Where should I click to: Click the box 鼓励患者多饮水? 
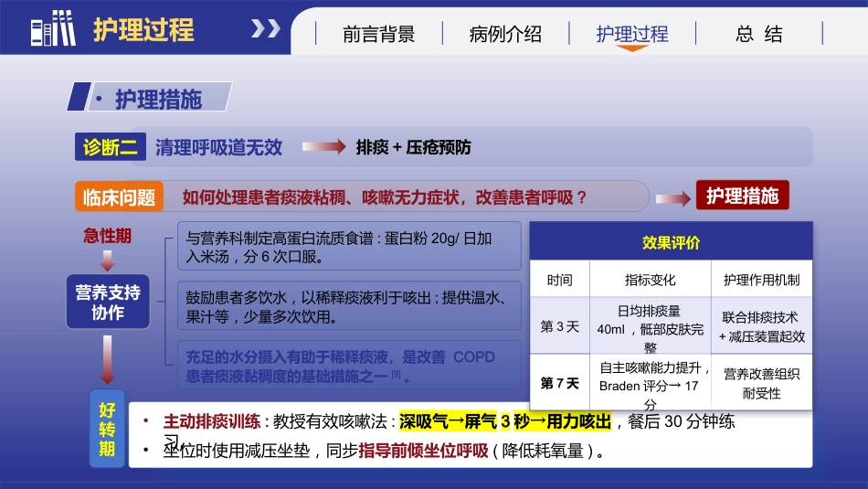[x=349, y=306]
